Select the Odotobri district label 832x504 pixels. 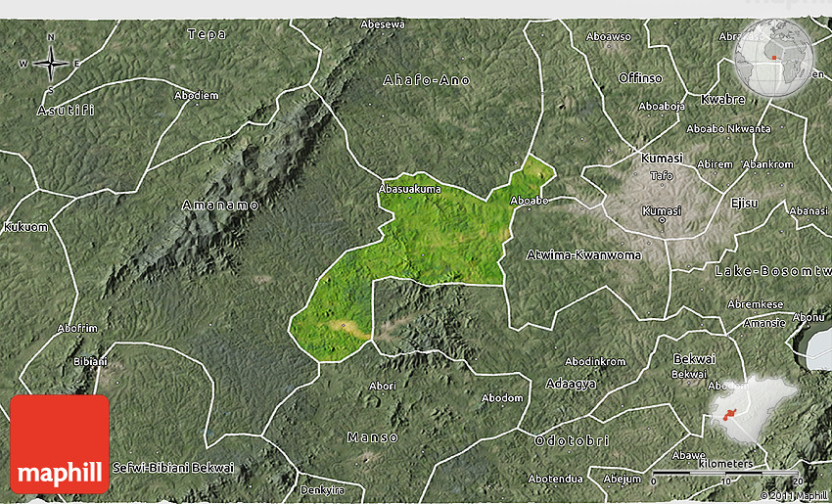click(573, 441)
